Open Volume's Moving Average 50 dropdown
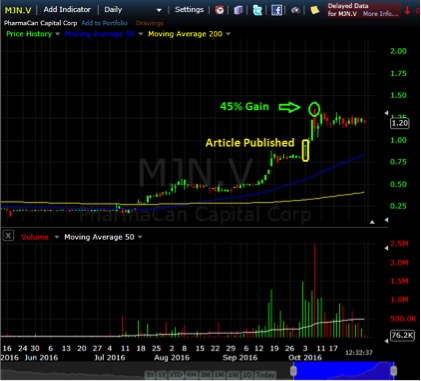Image resolution: width=421 pixels, height=381 pixels. click(140, 237)
